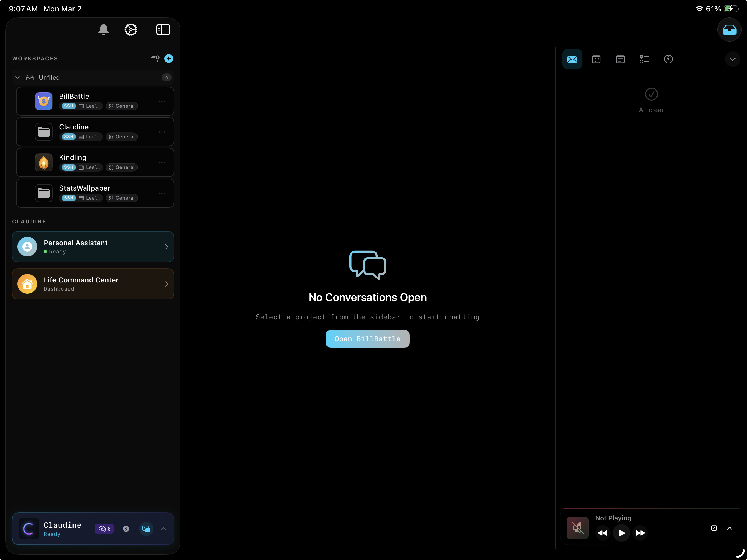This screenshot has width=747, height=560.
Task: Expand the chevron in right panel toolbar
Action: (x=733, y=59)
